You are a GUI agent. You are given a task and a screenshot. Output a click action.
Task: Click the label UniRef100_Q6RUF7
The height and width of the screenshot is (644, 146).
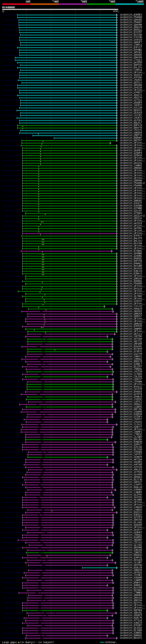point(131,42)
